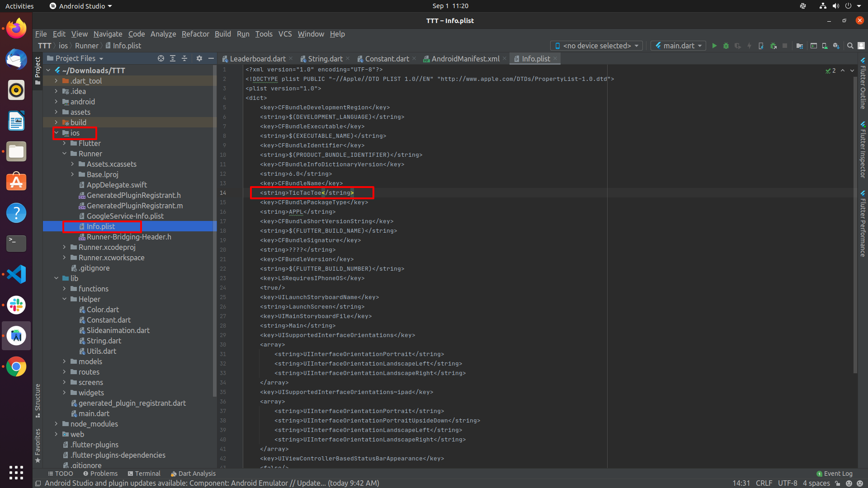Open the main.dart run configuration dropdown
This screenshot has width=868, height=488.
tap(678, 46)
